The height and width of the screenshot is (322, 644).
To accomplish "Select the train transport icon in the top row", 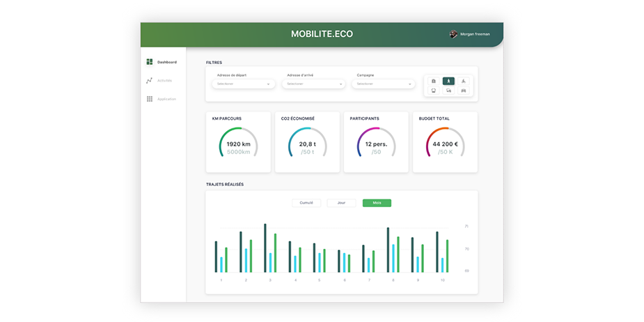I will pos(434,81).
